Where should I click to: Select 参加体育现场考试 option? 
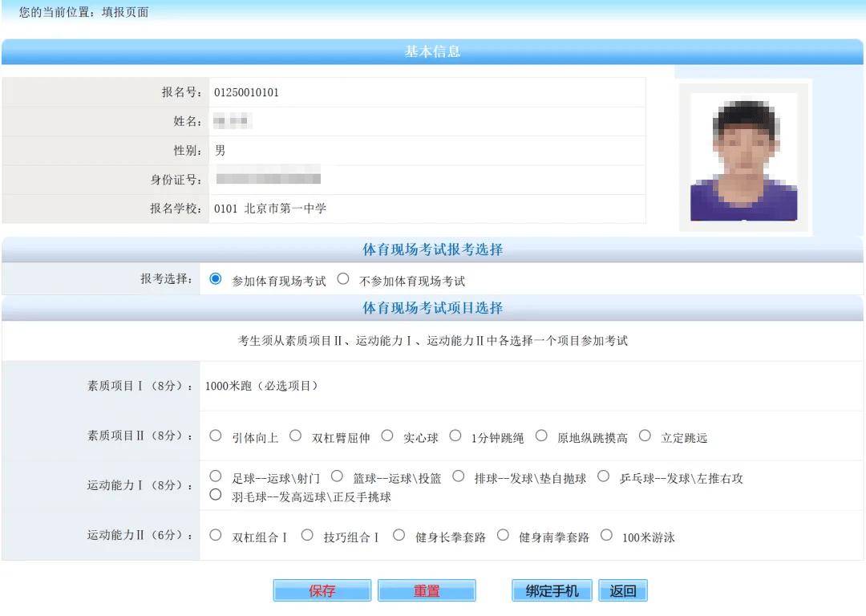click(x=215, y=278)
